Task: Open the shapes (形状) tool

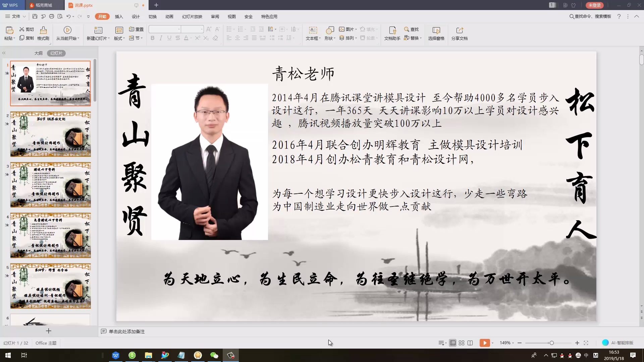Action: pos(330,34)
